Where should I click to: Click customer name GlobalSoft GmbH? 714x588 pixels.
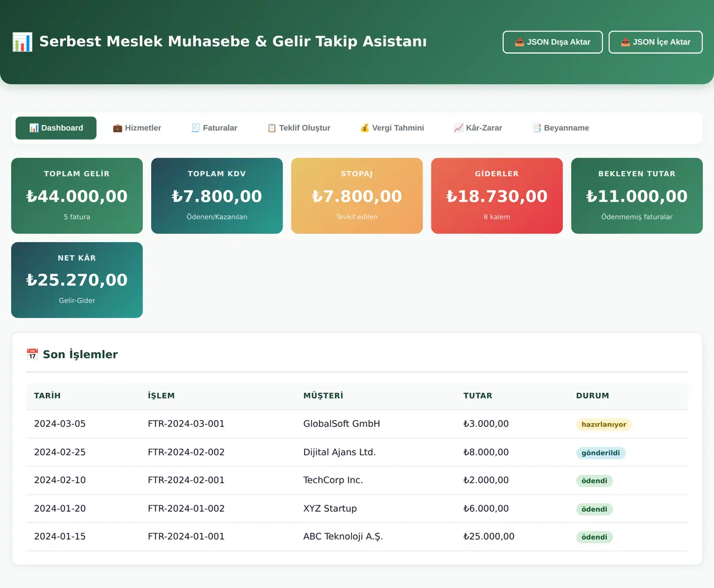342,424
